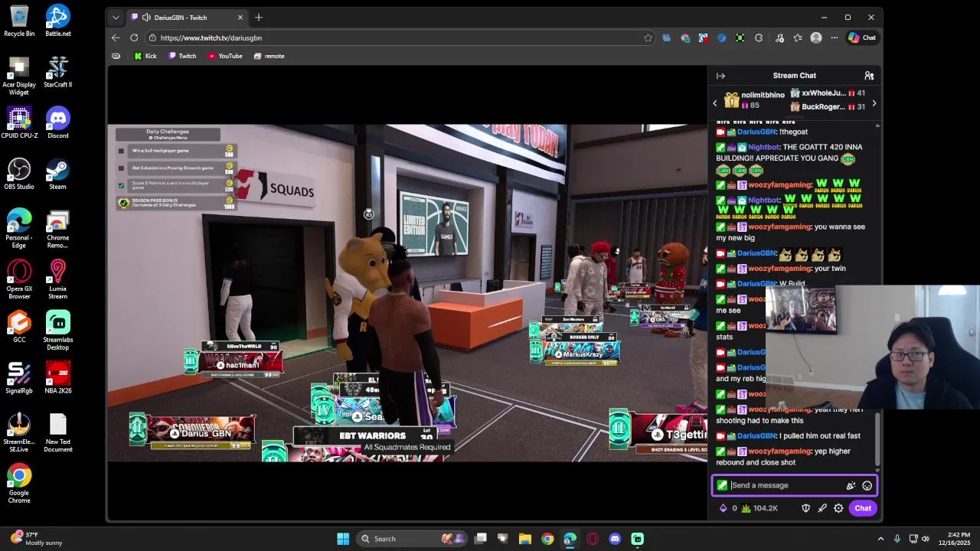Open channel points balance 104.2K
The image size is (980, 551).
759,508
